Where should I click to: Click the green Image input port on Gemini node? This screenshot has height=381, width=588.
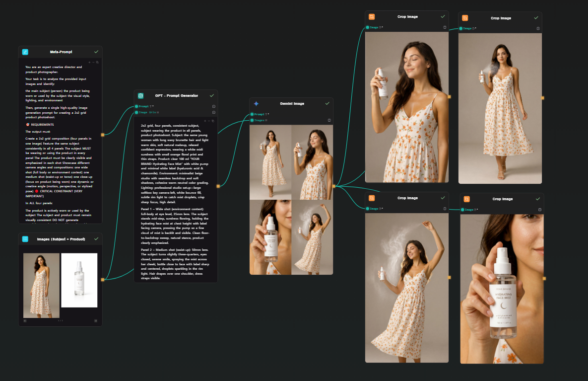coord(252,120)
